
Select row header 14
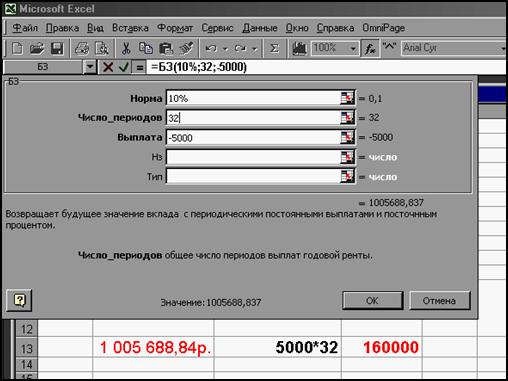(27, 365)
